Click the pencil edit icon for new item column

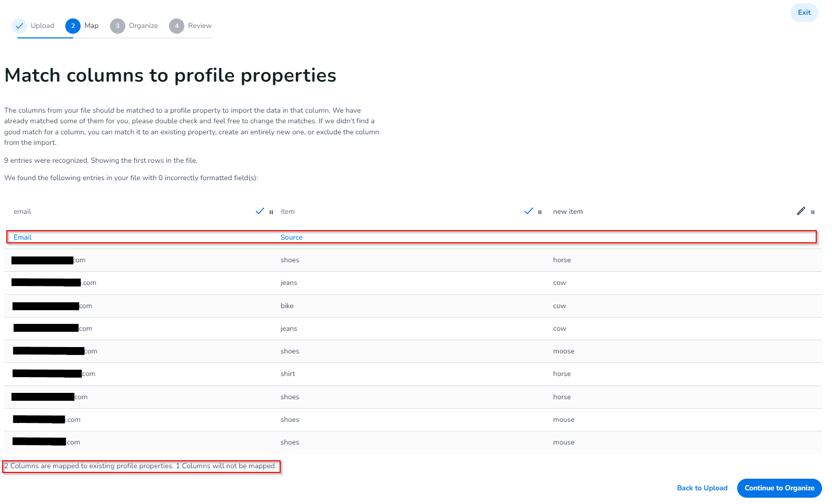(x=801, y=211)
